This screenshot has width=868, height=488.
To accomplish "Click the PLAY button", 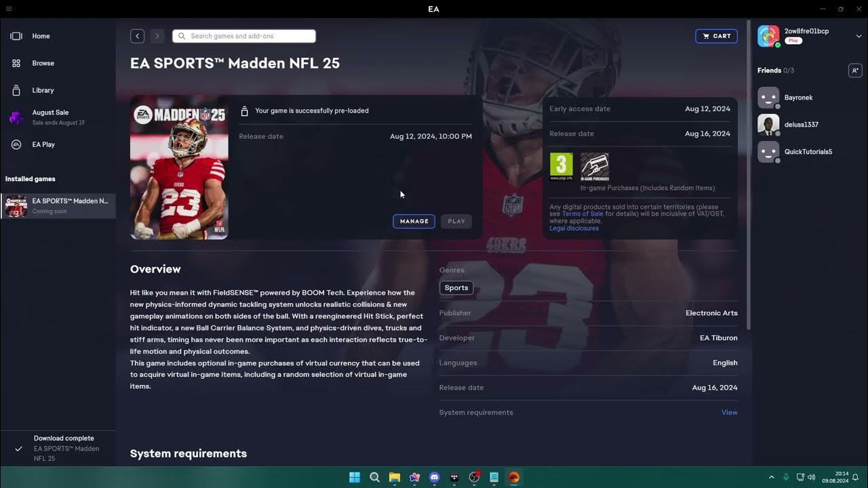I will tap(456, 221).
